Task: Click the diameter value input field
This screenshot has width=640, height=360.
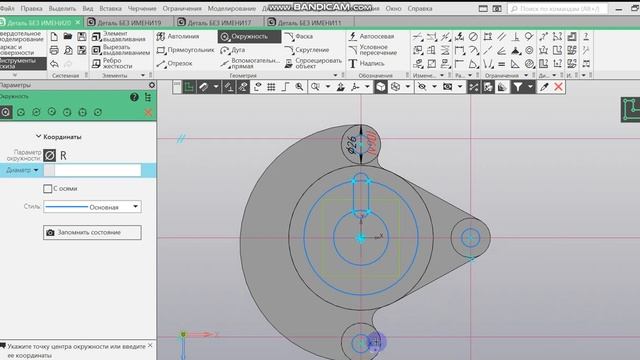Action: (98, 170)
